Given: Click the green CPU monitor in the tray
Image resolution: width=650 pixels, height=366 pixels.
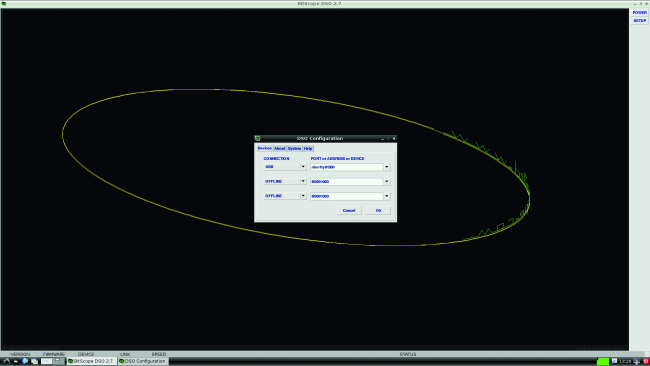Looking at the screenshot, I should tap(603, 361).
